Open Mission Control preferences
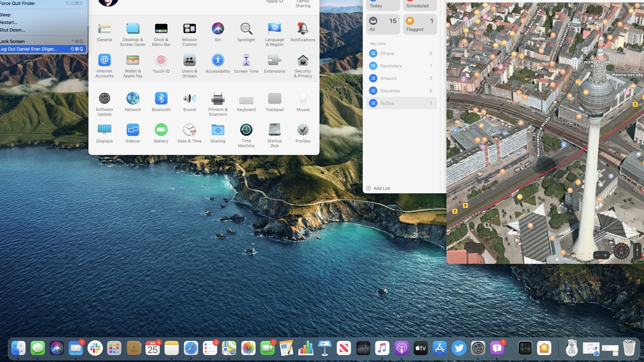This screenshot has width=644, height=362. pyautogui.click(x=190, y=29)
